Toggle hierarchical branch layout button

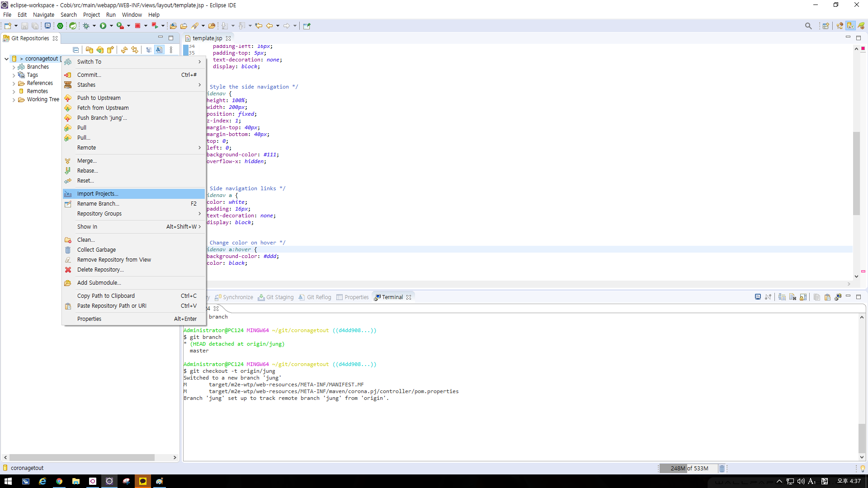coord(149,50)
